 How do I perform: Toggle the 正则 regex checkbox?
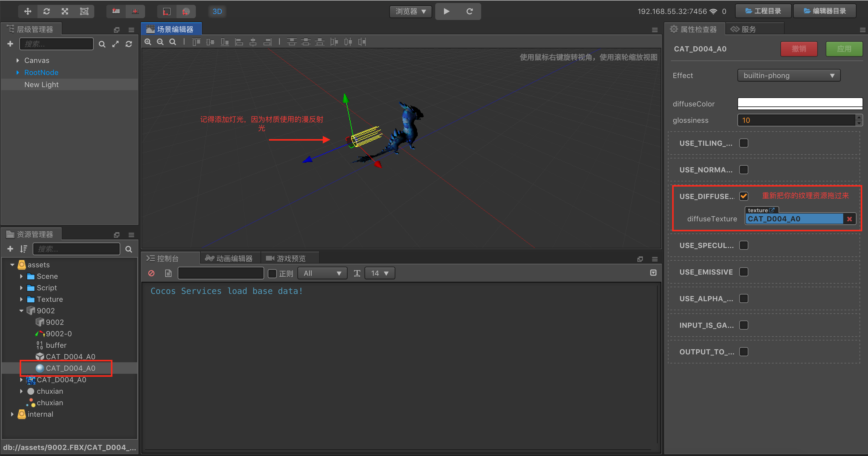(272, 273)
